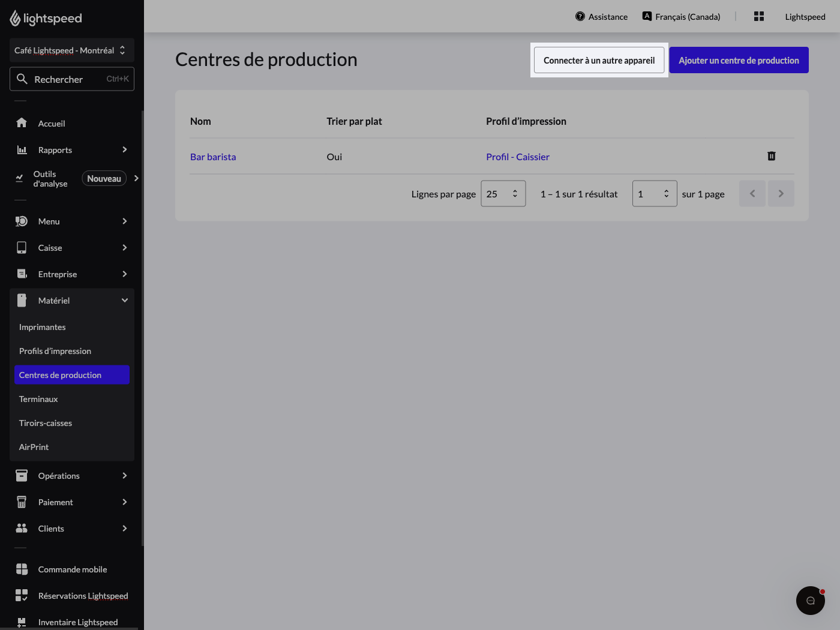Open the chat support bubble
Screen dimensions: 840x630
pos(811,601)
